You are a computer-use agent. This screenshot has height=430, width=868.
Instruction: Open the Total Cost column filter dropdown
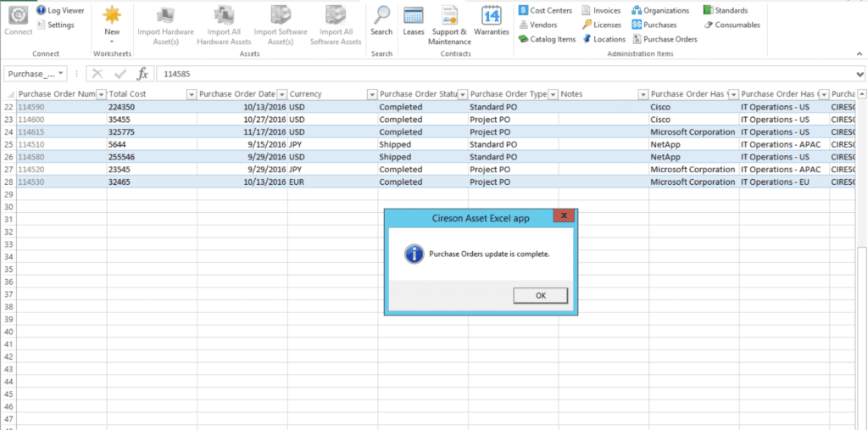pyautogui.click(x=191, y=94)
